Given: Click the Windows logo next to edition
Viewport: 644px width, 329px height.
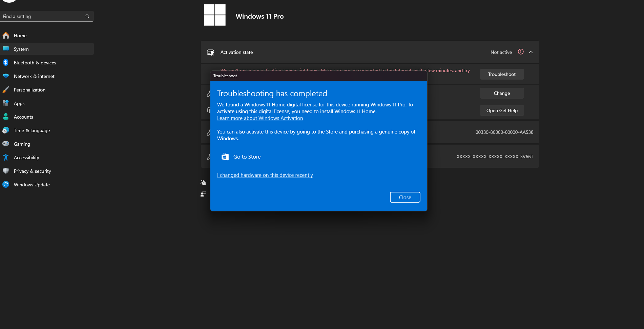Looking at the screenshot, I should tap(215, 15).
